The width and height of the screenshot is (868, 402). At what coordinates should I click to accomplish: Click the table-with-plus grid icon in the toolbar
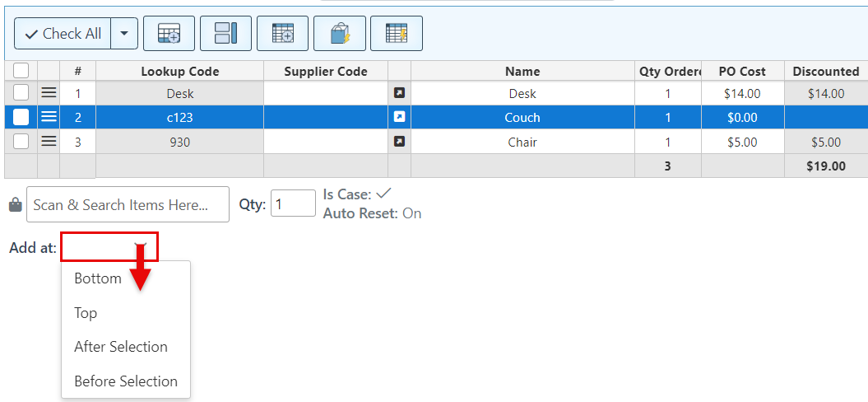pyautogui.click(x=282, y=34)
